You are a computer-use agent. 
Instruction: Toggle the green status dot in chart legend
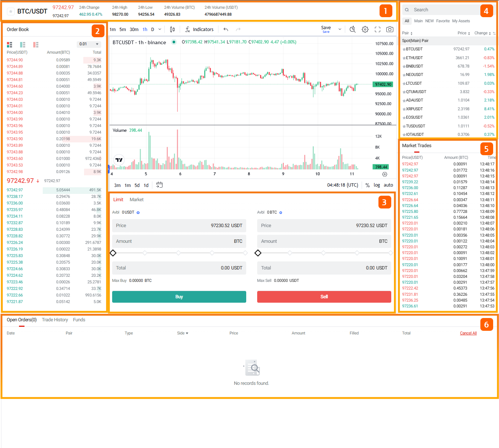tap(174, 42)
